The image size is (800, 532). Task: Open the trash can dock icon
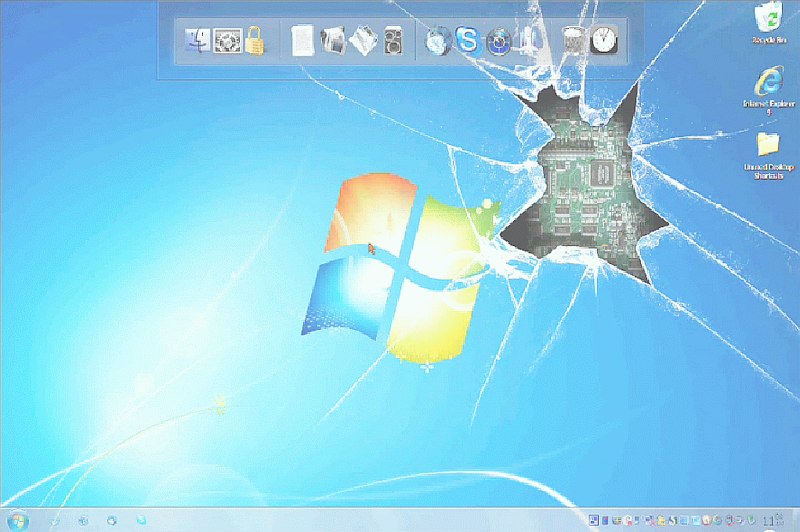(573, 40)
